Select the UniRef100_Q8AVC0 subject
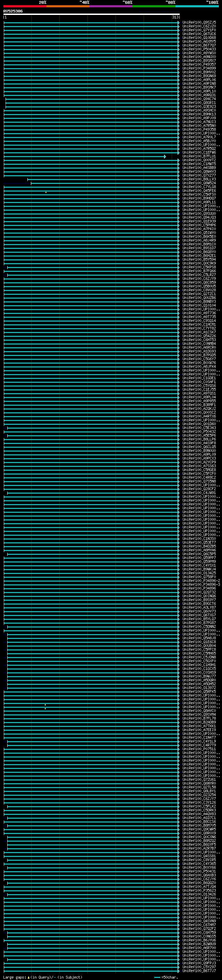This screenshot has height=980, width=222. pyautogui.click(x=199, y=711)
